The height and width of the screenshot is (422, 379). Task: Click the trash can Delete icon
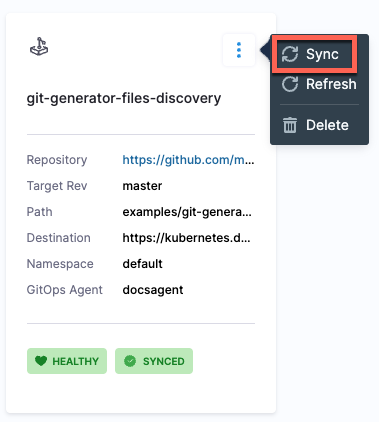[x=290, y=125]
